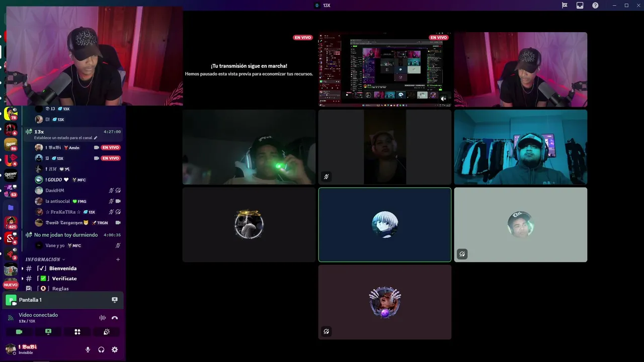Open user settings gear icon
The height and width of the screenshot is (362, 644).
[115, 349]
